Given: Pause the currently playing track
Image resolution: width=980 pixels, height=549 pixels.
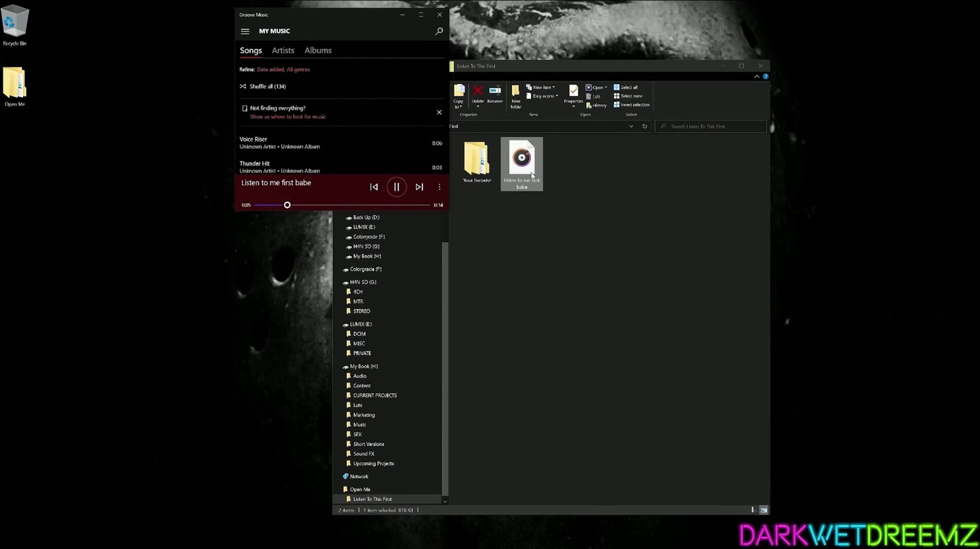Looking at the screenshot, I should [396, 187].
